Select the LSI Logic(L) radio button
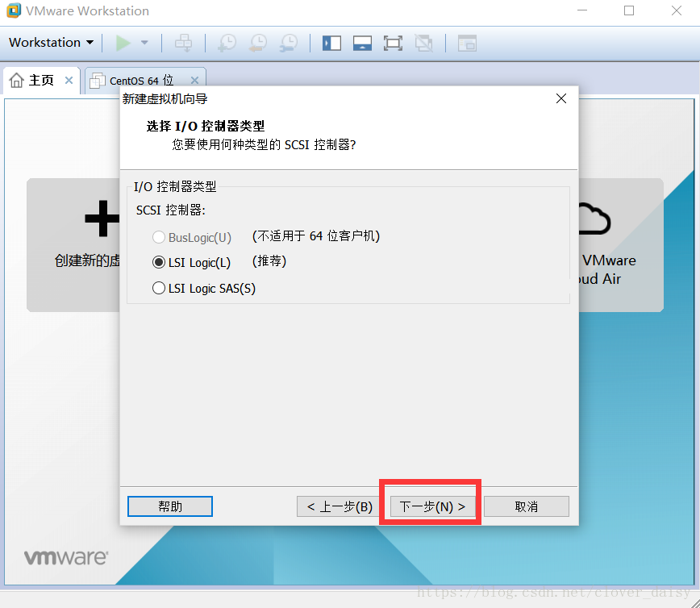Viewport: 700px width, 608px height. pyautogui.click(x=159, y=263)
